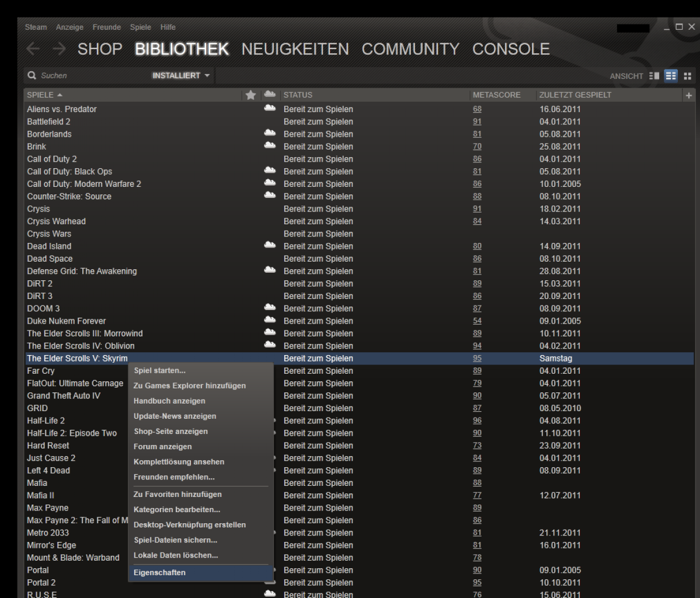
Task: Open the COMMUNITY tab
Action: tap(410, 49)
